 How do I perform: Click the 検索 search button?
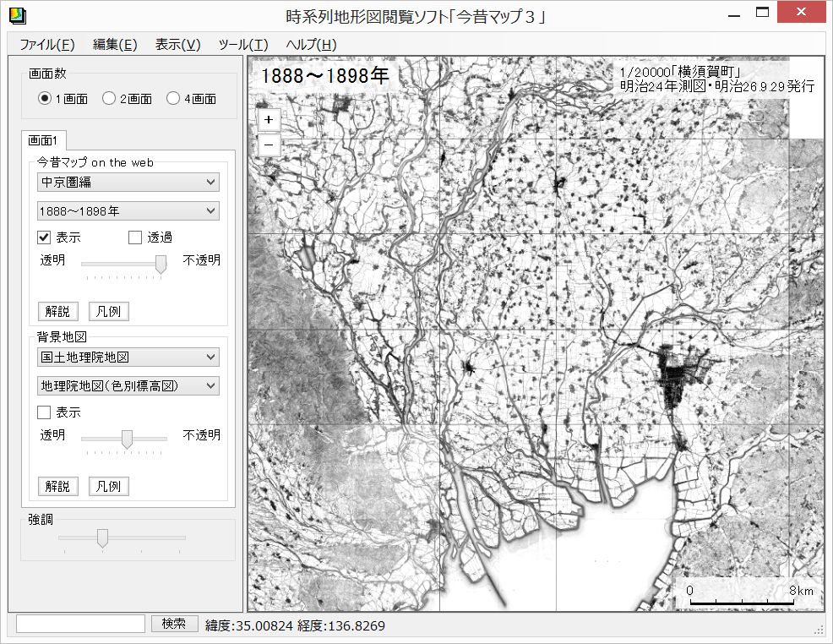(174, 624)
